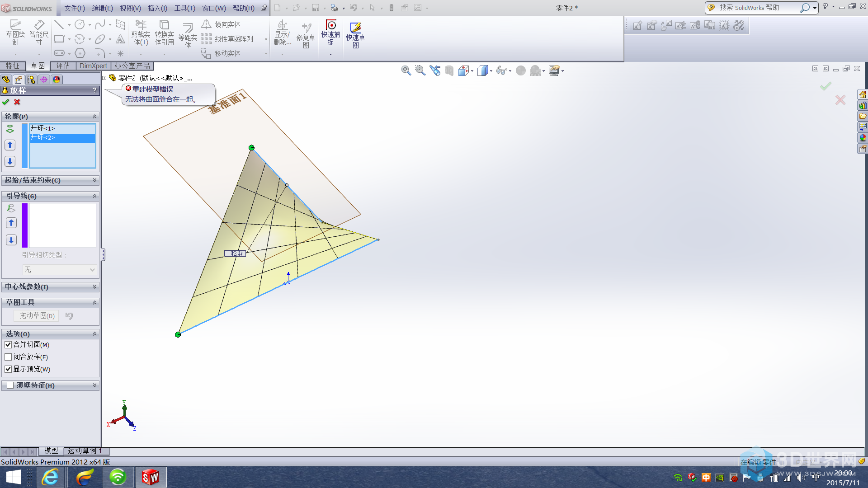Expand the Centerline Parameters (中心线参数) section

pos(94,286)
